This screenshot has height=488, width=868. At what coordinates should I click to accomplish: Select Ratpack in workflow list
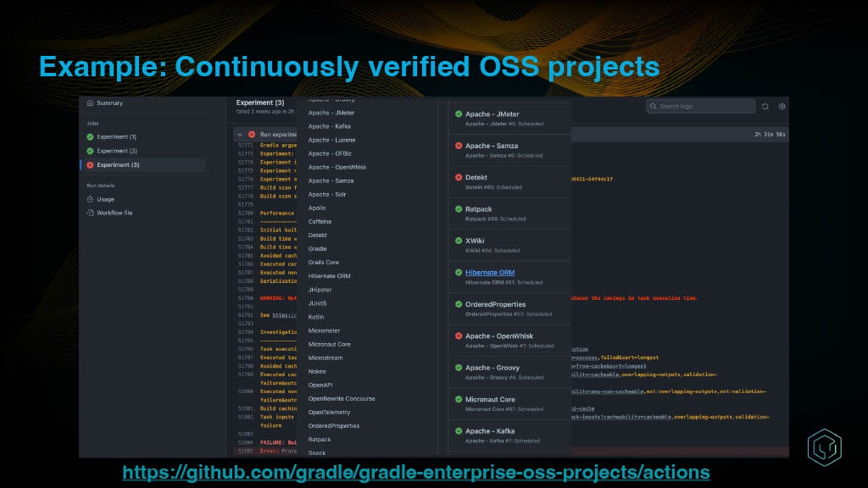click(320, 440)
